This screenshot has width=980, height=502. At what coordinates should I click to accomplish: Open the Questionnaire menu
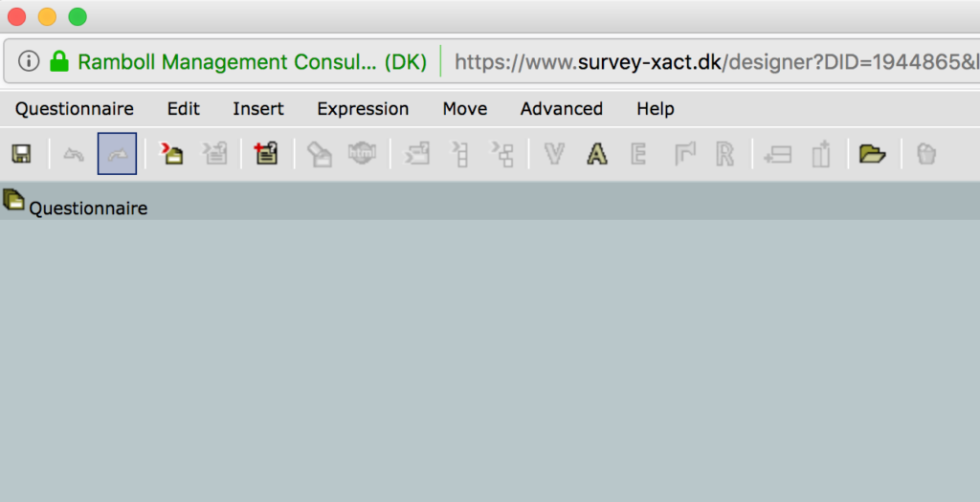pos(75,109)
